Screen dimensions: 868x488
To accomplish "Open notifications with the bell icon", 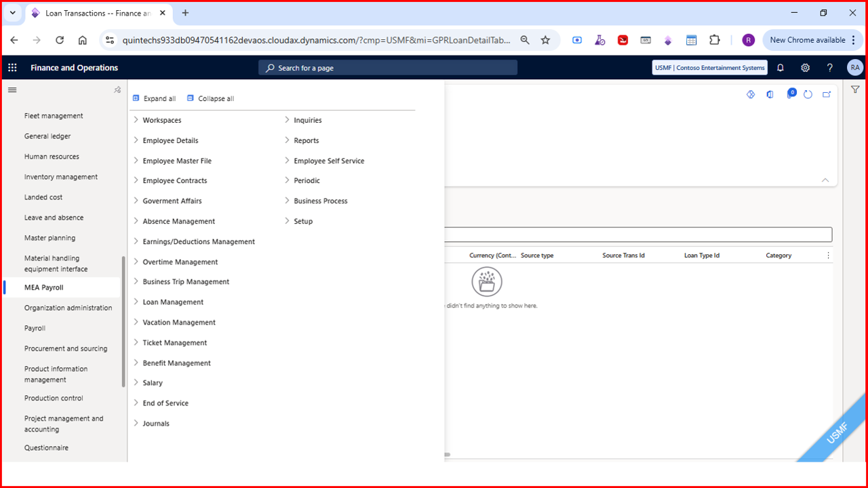I will point(780,67).
